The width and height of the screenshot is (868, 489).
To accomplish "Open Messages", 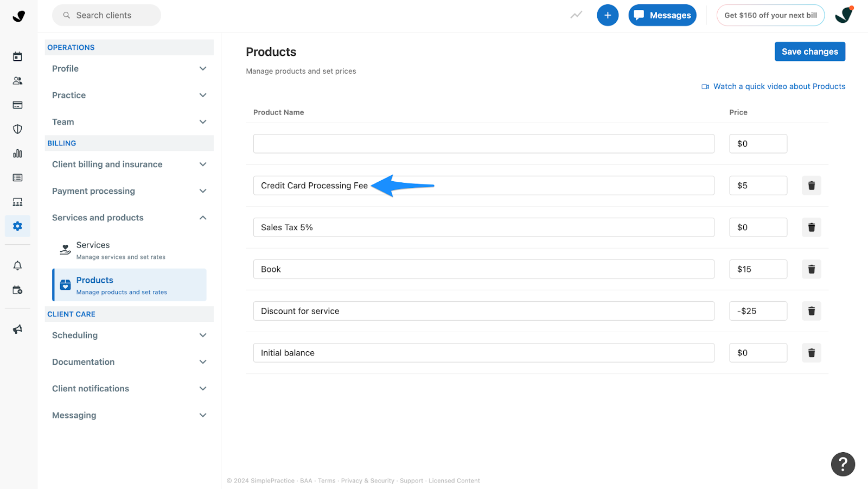I will point(662,15).
